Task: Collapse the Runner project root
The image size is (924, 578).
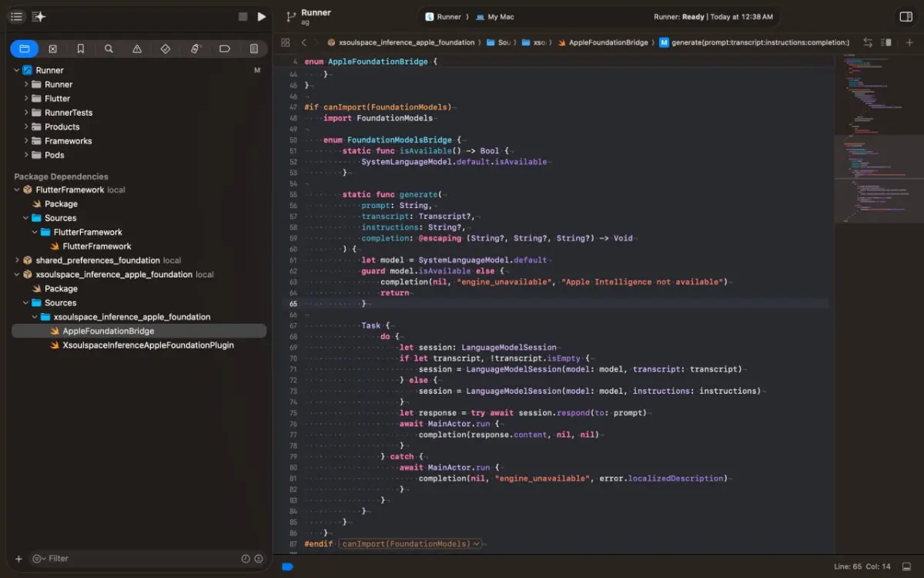Action: 17,70
